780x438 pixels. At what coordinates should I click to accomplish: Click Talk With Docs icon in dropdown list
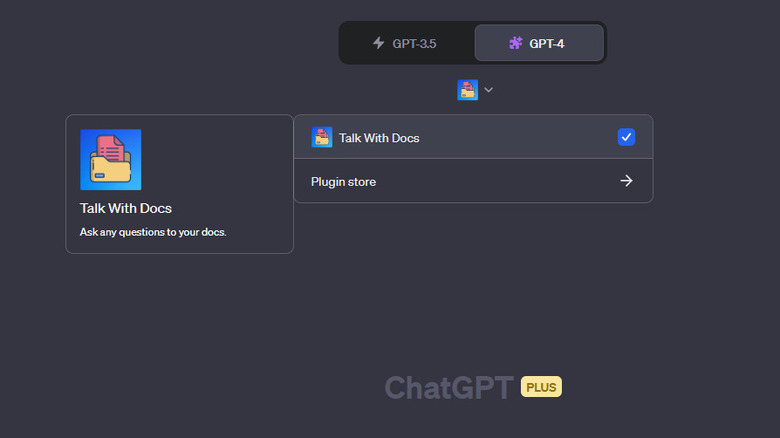[x=321, y=137]
